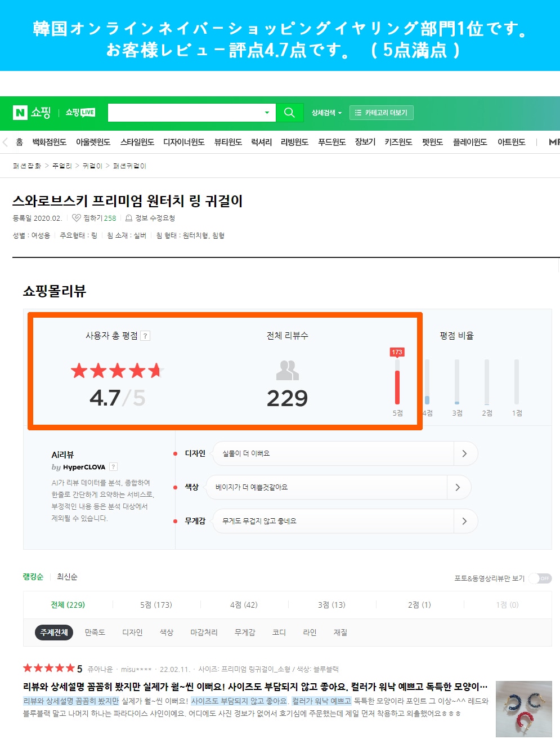Viewport: 560px width, 748px height.
Task: Filter reviews by 디자인 topic
Action: coord(132,633)
